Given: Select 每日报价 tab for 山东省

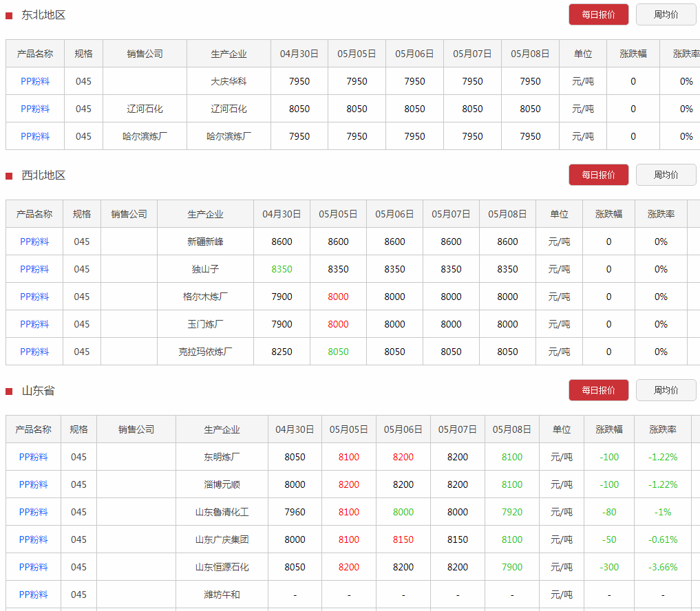Looking at the screenshot, I should [x=598, y=391].
